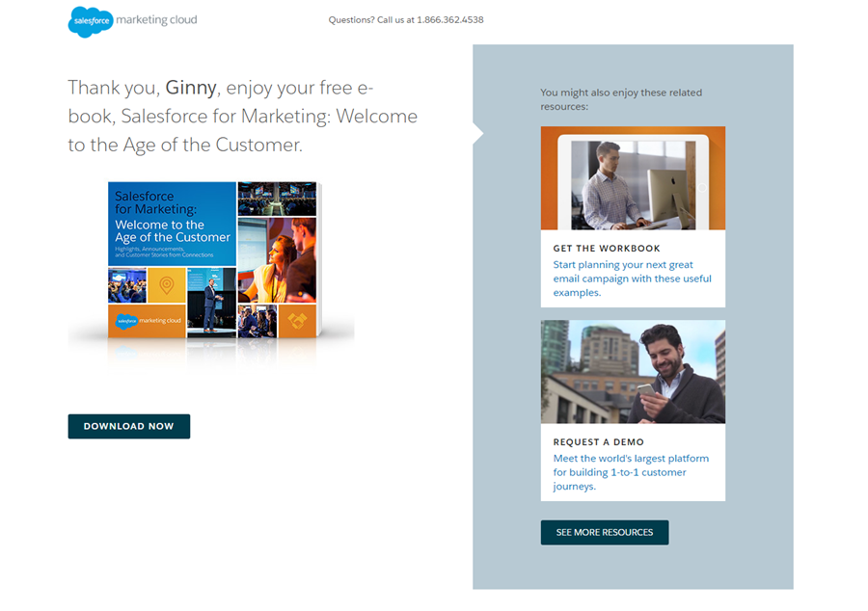Viewport: 868px width, 611px height.
Task: Click the 'marketing cloud' header text
Action: (x=156, y=20)
